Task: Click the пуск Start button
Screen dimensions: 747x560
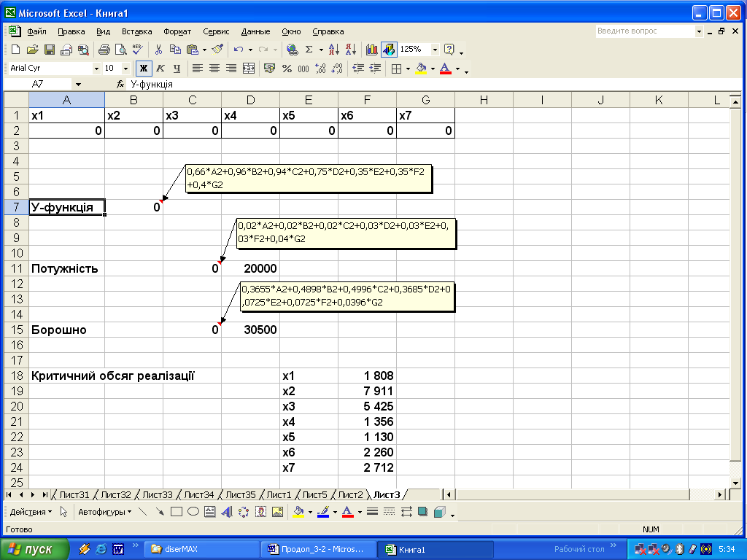Action: [34, 549]
